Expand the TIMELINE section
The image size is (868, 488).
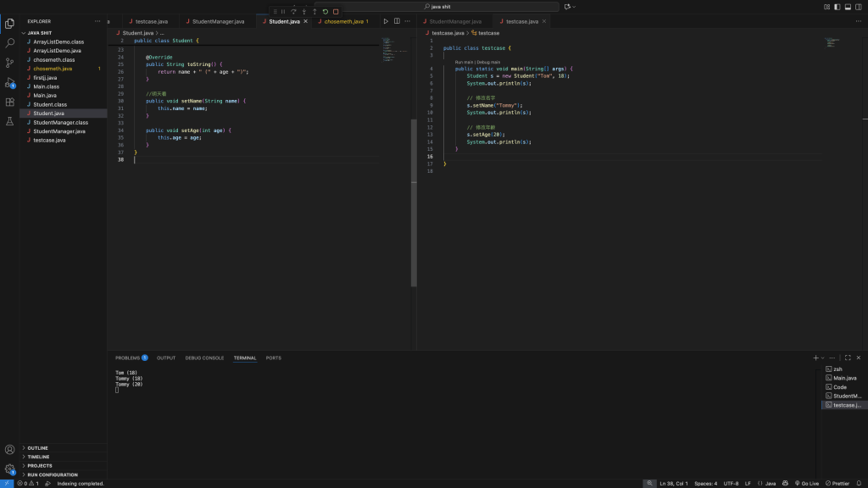click(x=38, y=457)
